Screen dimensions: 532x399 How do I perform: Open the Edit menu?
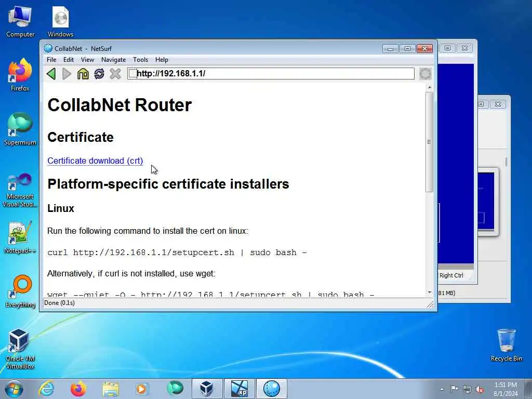pyautogui.click(x=69, y=60)
